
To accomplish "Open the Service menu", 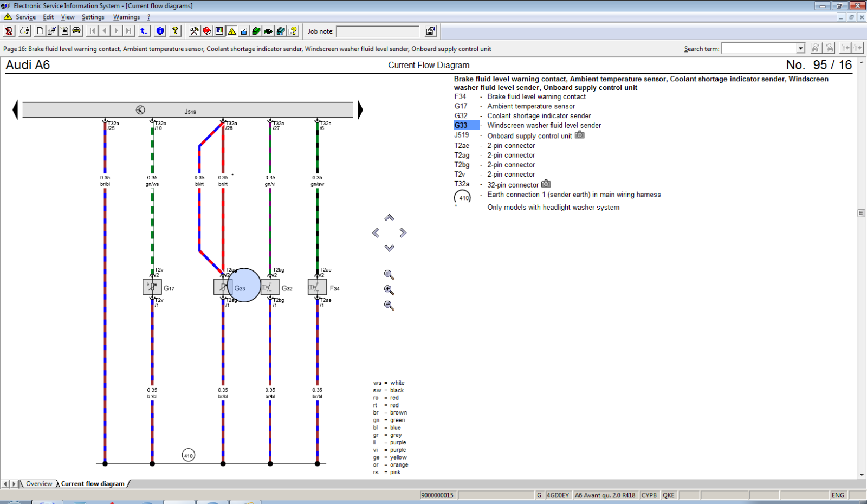I will click(25, 17).
